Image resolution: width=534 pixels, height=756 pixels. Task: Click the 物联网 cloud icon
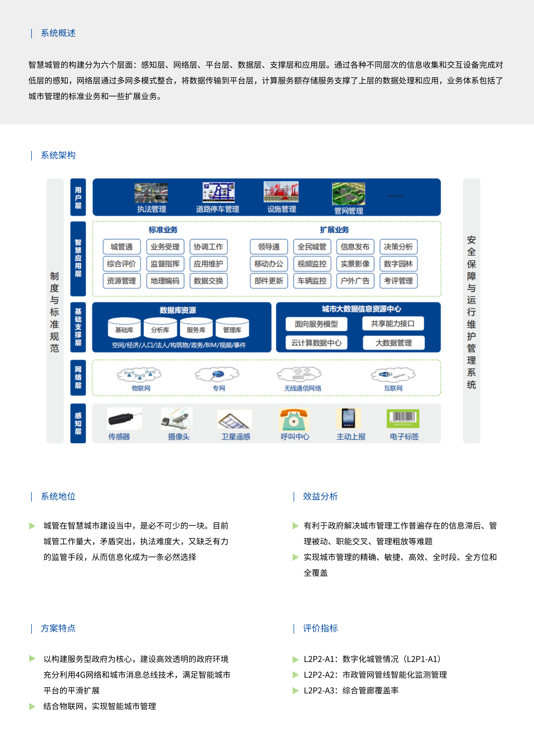pos(139,374)
